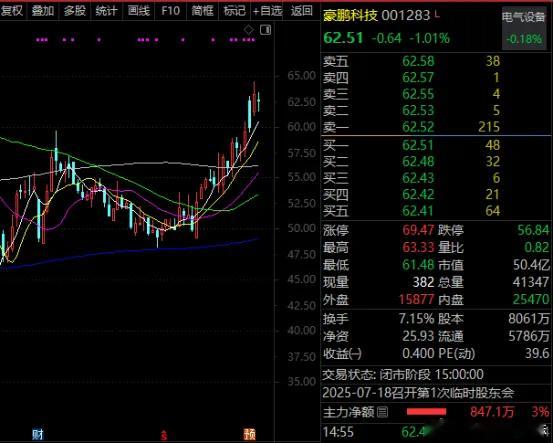
Task: Toggle the side panel layout icon
Action: [x=265, y=30]
